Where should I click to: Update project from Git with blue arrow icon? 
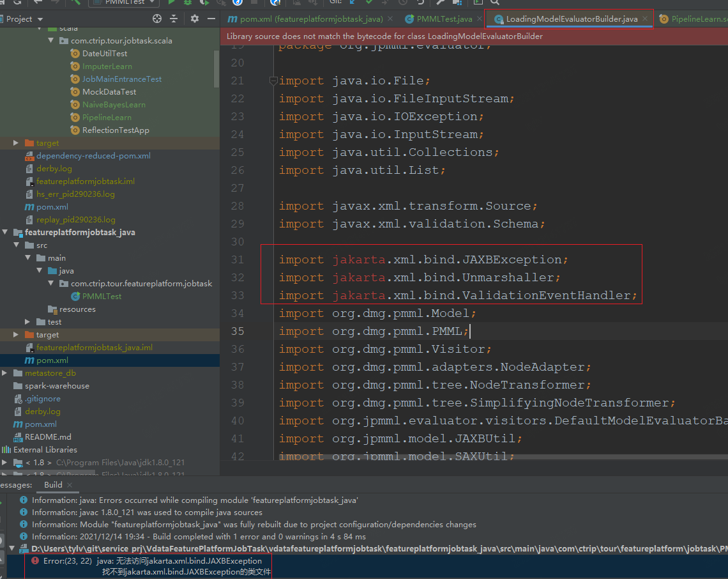[353, 3]
